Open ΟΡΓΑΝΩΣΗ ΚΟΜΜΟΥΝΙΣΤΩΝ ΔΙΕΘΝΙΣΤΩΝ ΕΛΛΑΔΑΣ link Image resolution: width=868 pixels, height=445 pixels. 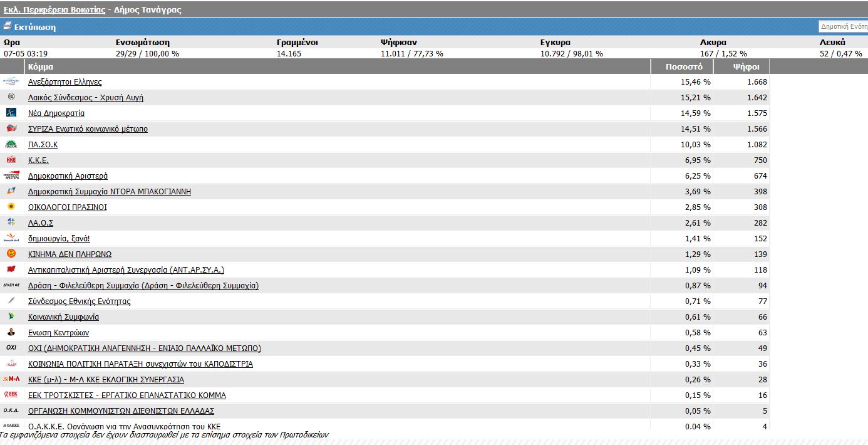pos(121,411)
